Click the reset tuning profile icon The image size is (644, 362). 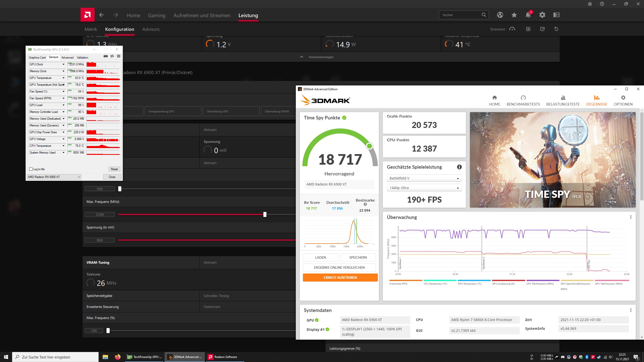point(556,29)
